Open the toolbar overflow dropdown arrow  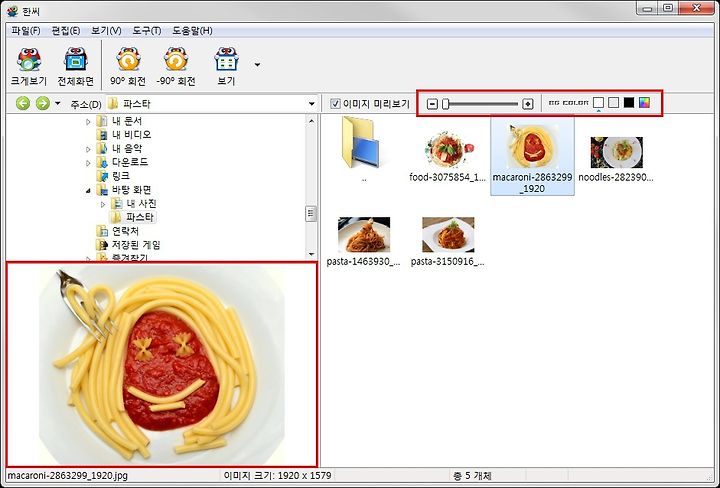point(258,65)
